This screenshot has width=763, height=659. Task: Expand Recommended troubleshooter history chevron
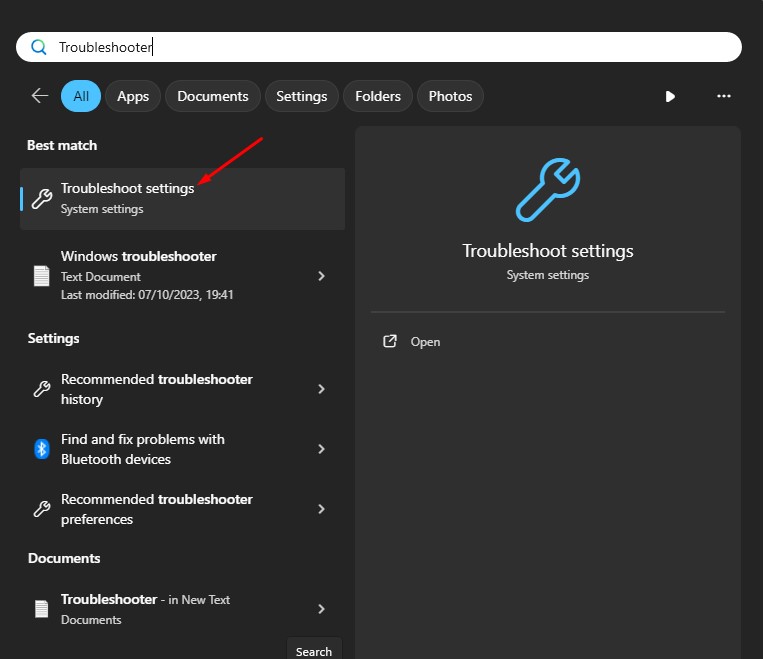[x=321, y=389]
